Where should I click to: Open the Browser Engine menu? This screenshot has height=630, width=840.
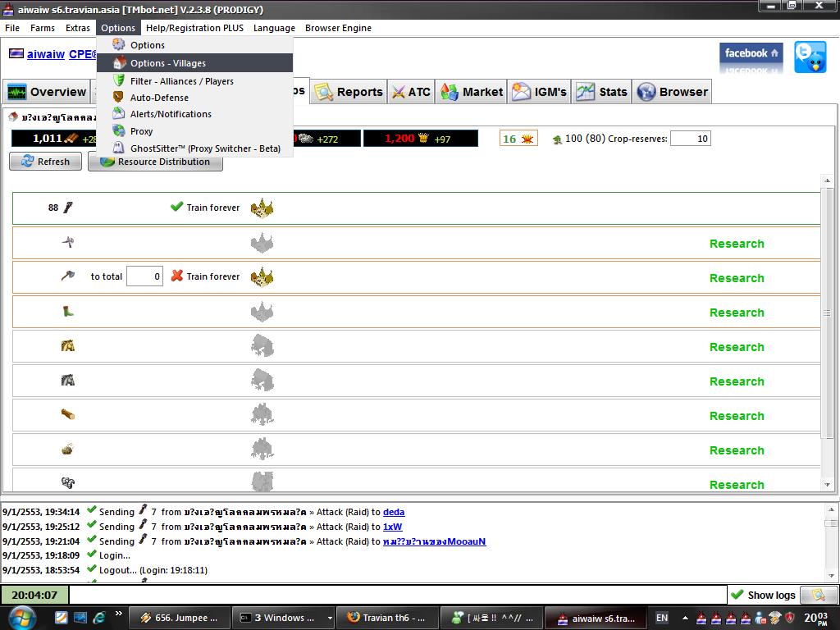pos(338,28)
